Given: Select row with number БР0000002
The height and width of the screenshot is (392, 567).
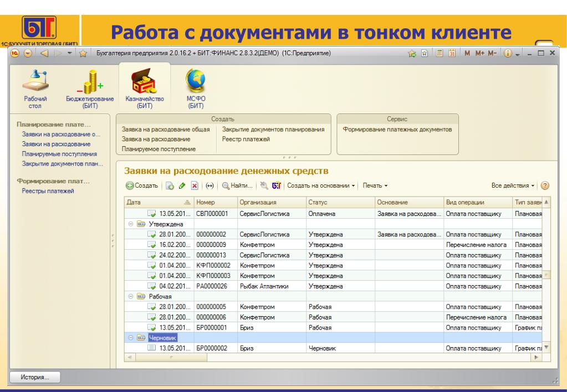Looking at the screenshot, I should [333, 348].
